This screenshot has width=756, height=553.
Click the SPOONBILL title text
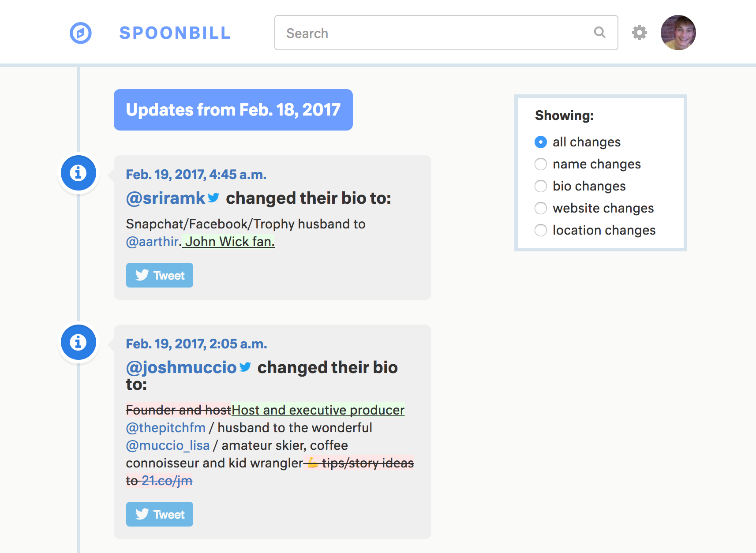tap(175, 33)
